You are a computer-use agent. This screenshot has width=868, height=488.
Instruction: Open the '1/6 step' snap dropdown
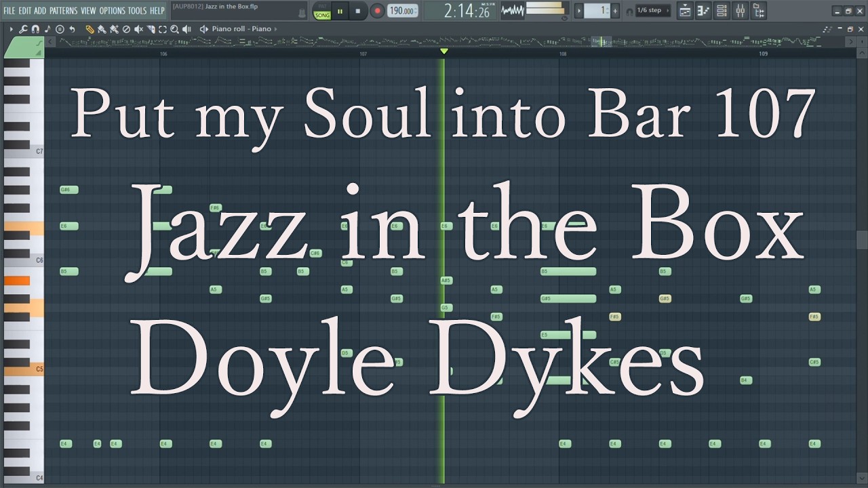point(654,11)
